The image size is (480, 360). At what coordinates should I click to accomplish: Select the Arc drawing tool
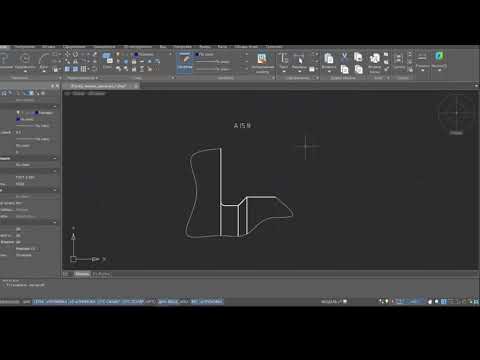44,61
